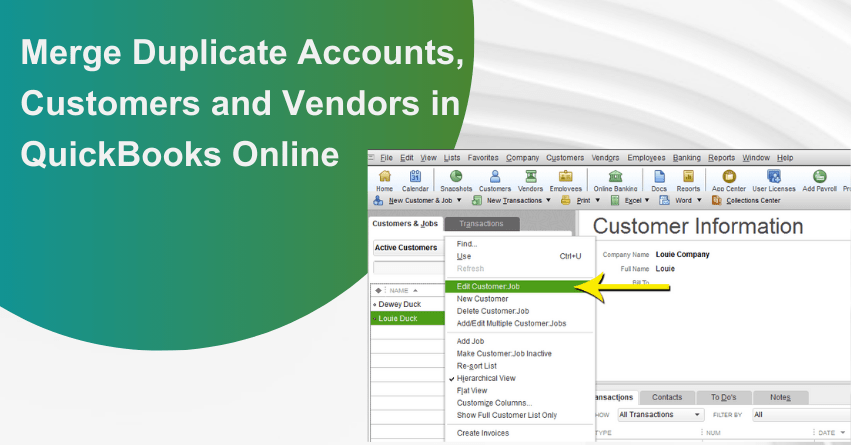The height and width of the screenshot is (445, 851).
Task: Open the Edit menu
Action: click(407, 158)
